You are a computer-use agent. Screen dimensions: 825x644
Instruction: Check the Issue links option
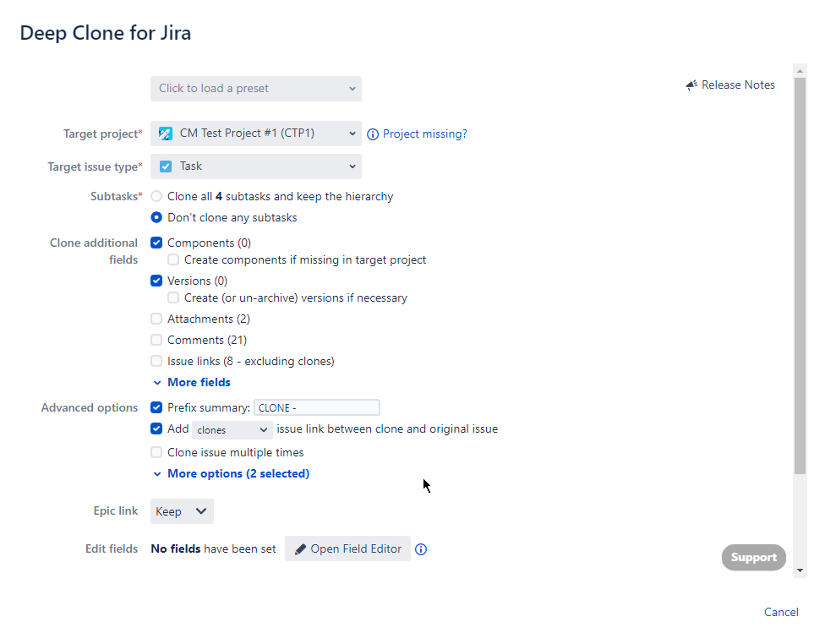[156, 361]
